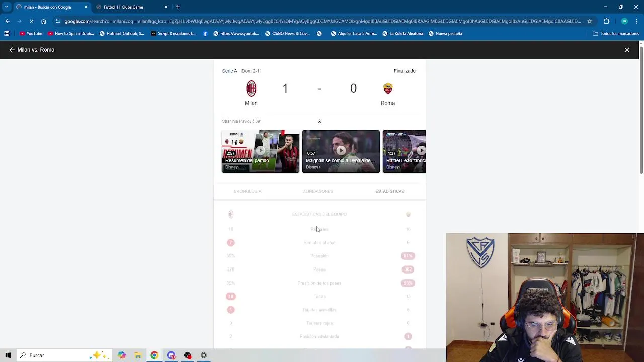This screenshot has width=644, height=362.
Task: Close the milan Google search tab
Action: click(86, 7)
